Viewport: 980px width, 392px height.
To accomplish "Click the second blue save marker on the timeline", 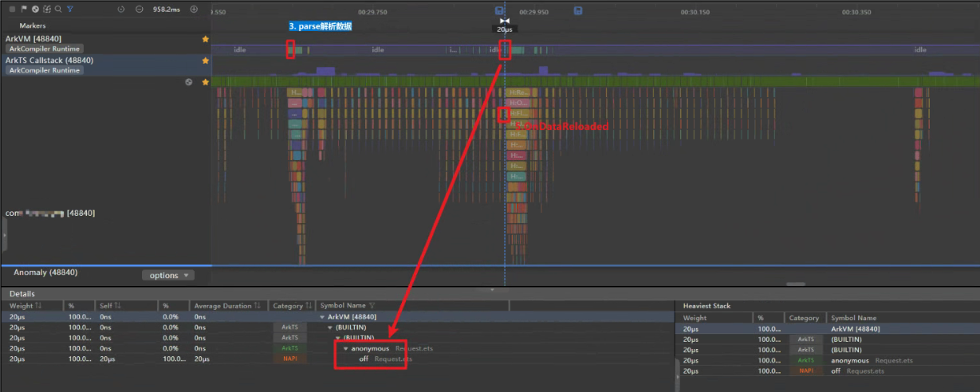I will coord(578,10).
